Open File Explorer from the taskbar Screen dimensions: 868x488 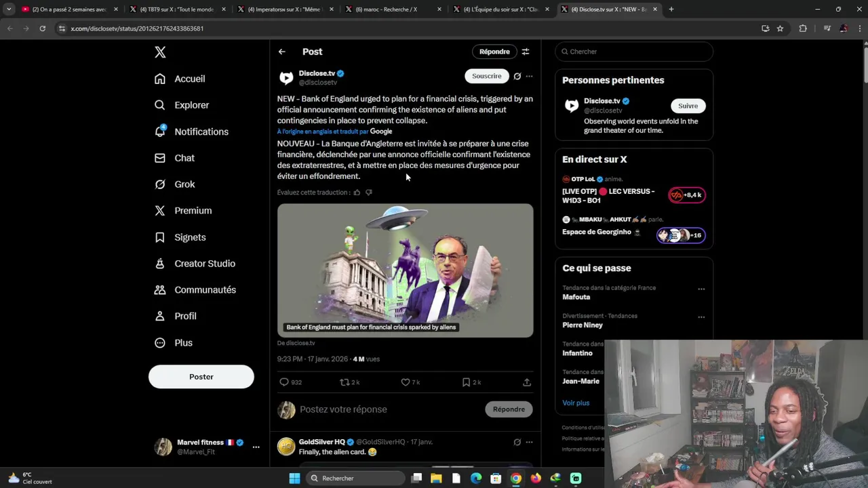(436, 479)
